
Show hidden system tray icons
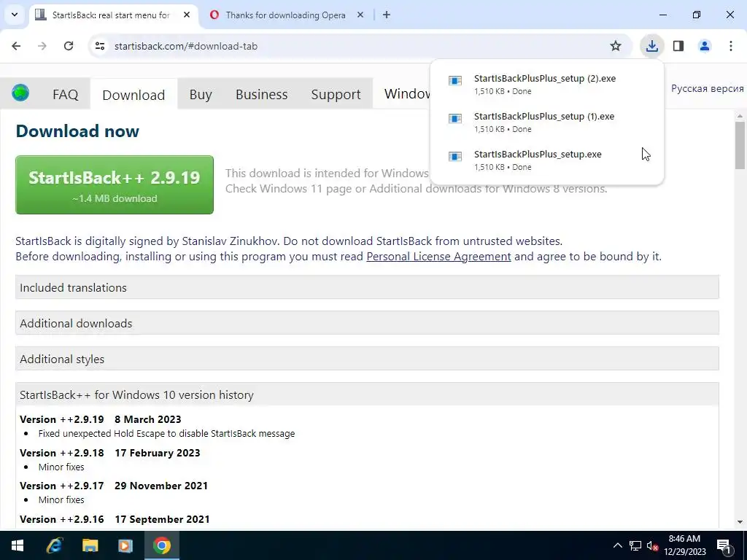[x=617, y=545]
